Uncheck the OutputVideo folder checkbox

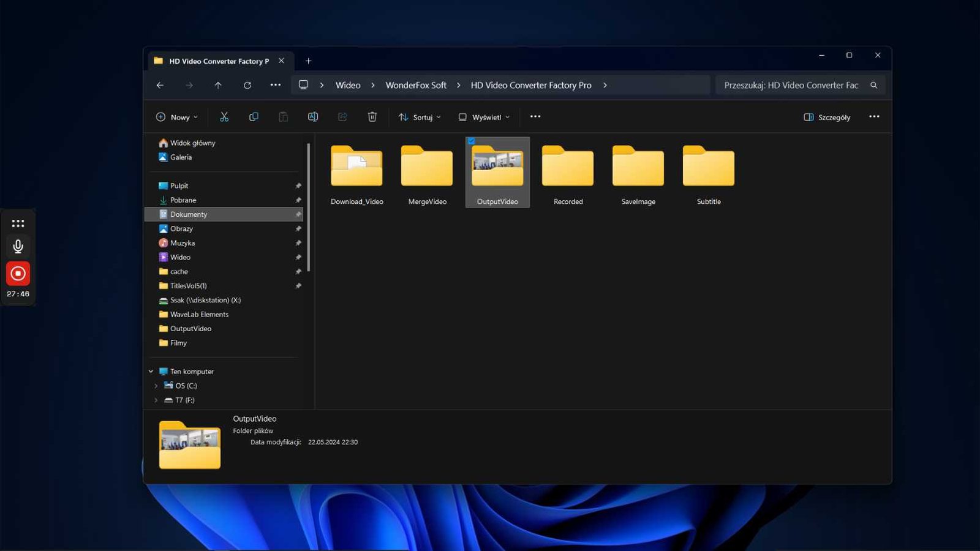point(472,141)
